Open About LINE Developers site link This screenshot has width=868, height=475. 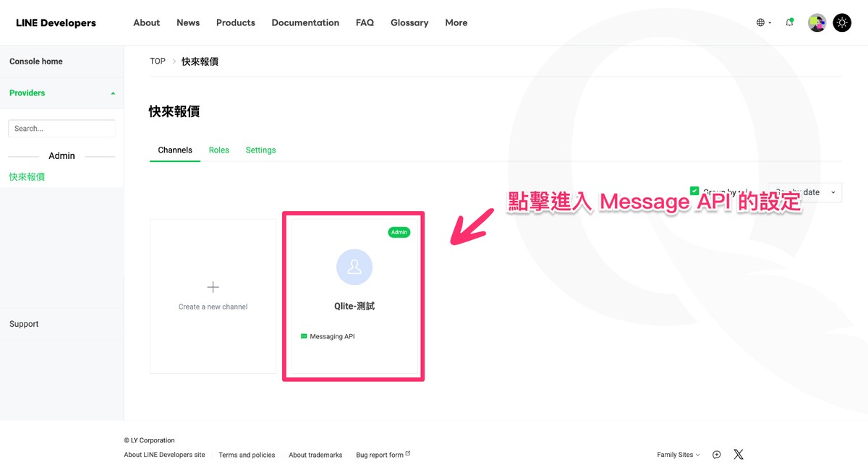(164, 455)
